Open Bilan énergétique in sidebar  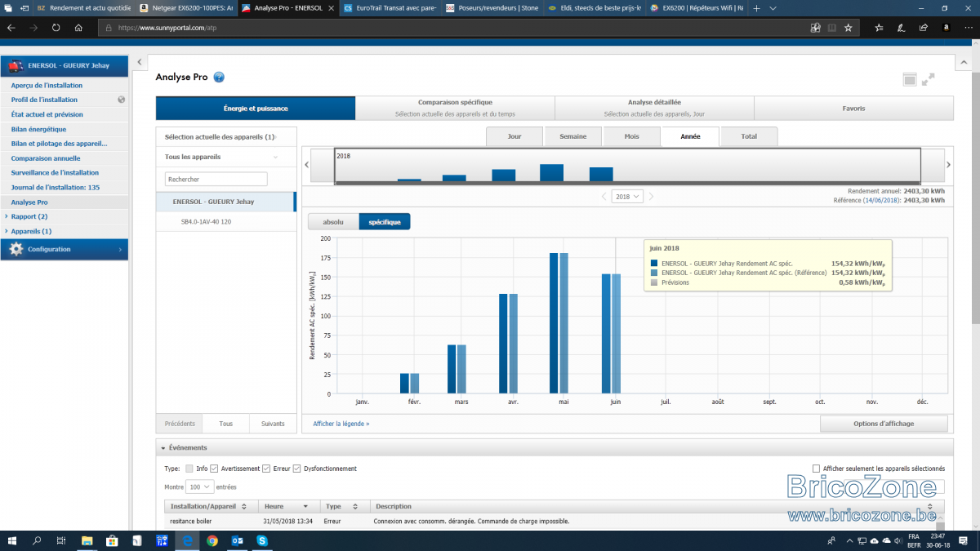coord(39,129)
